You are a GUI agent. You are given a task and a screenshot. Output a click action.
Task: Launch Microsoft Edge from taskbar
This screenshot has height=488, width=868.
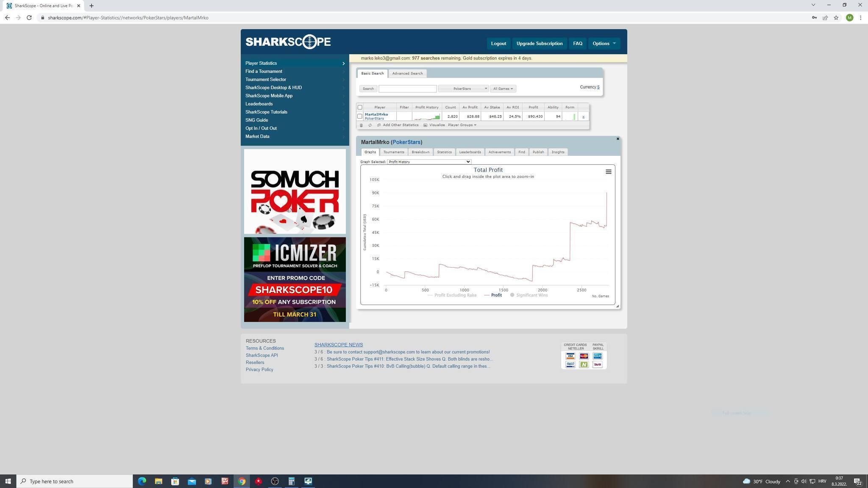coord(142,481)
